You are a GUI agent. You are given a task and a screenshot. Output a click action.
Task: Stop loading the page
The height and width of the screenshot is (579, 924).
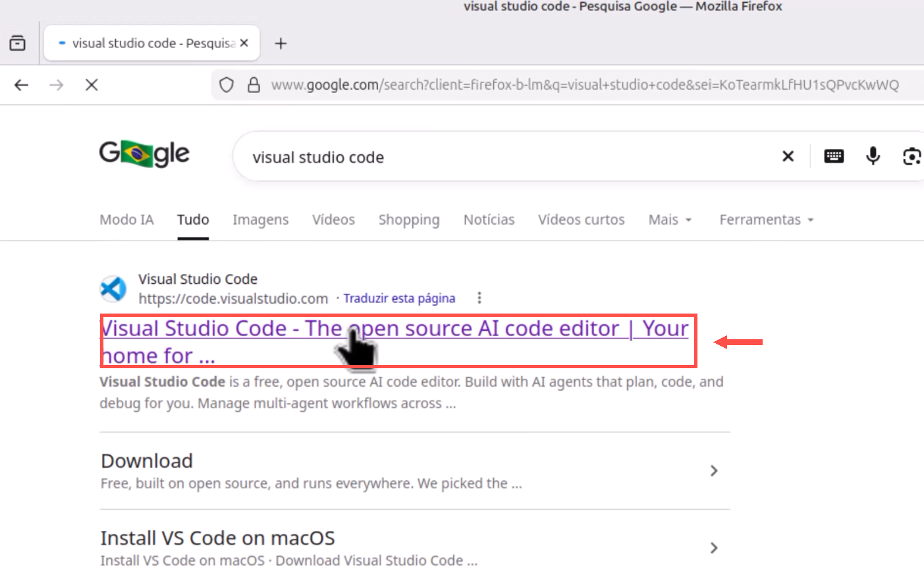[x=92, y=85]
